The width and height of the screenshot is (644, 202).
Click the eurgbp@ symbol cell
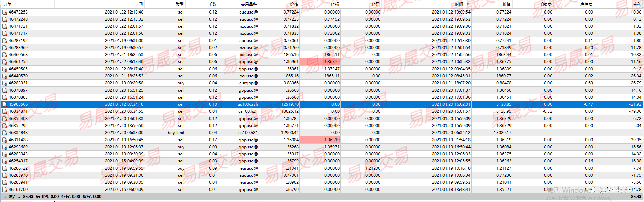pos(249,83)
